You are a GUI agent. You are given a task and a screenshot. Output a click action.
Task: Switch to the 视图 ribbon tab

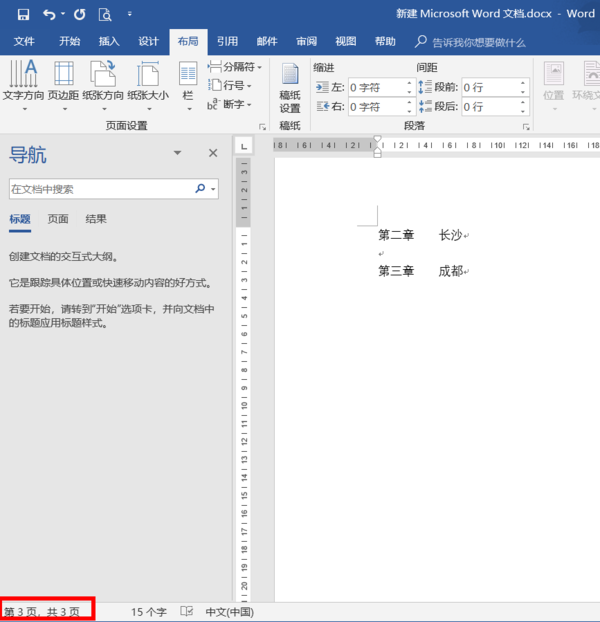point(346,41)
